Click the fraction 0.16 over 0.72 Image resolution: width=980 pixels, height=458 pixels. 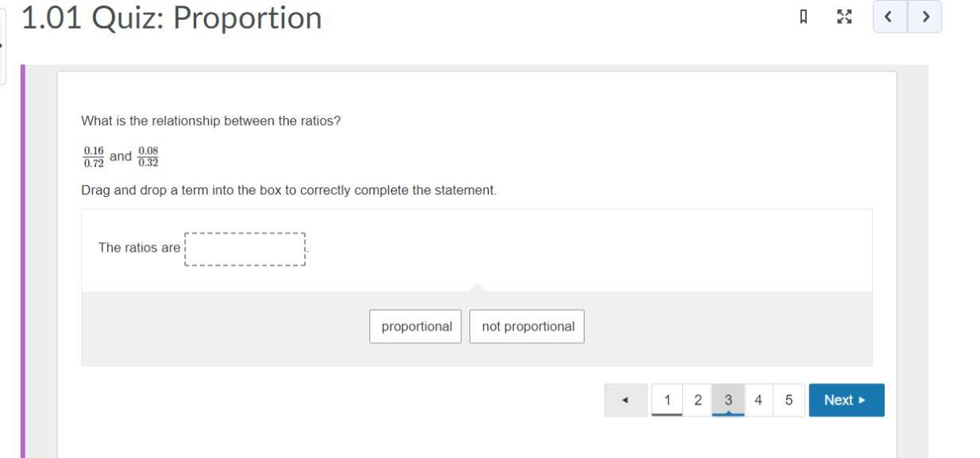(94, 156)
